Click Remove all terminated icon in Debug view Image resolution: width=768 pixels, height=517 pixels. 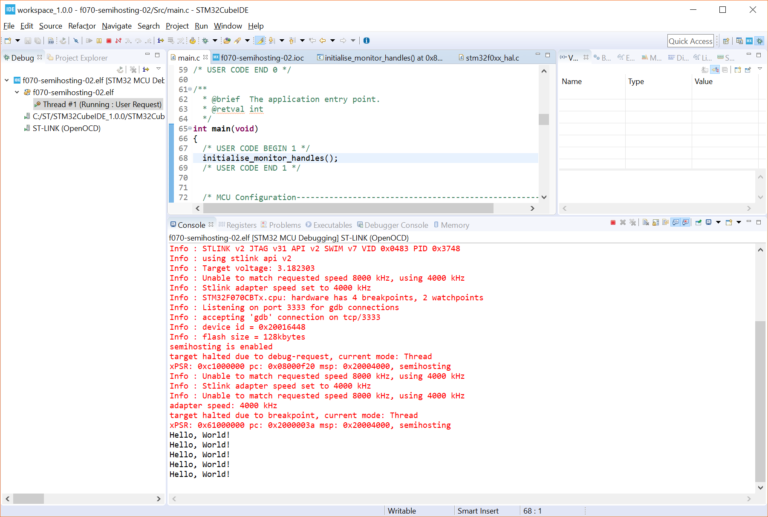pyautogui.click(x=133, y=70)
